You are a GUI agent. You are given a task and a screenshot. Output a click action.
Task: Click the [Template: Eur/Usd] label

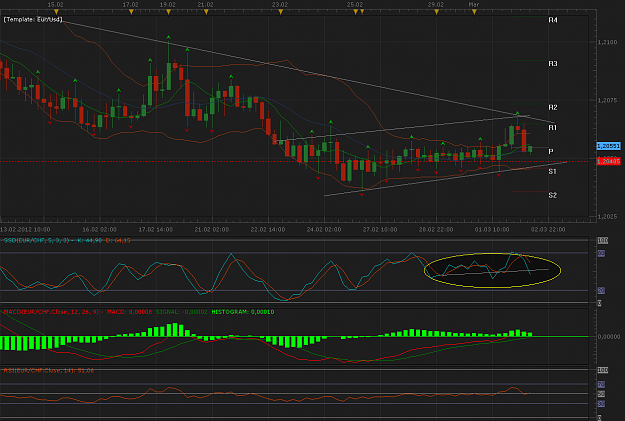tap(33, 19)
